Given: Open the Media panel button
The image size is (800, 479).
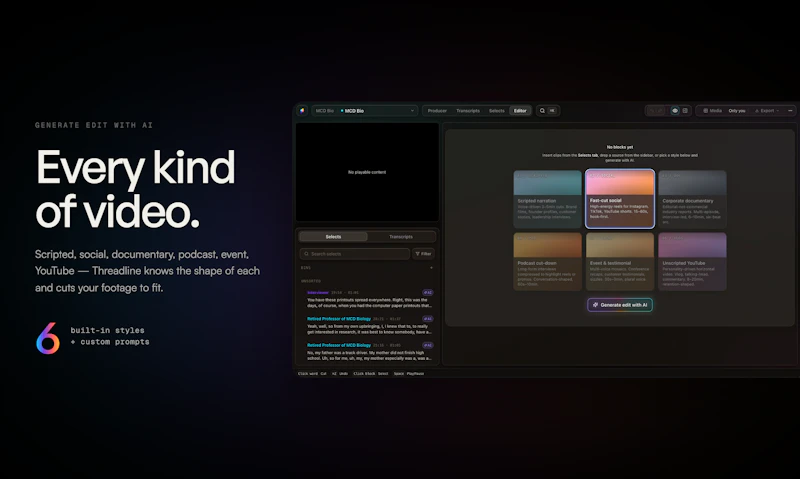Looking at the screenshot, I should click(x=712, y=111).
